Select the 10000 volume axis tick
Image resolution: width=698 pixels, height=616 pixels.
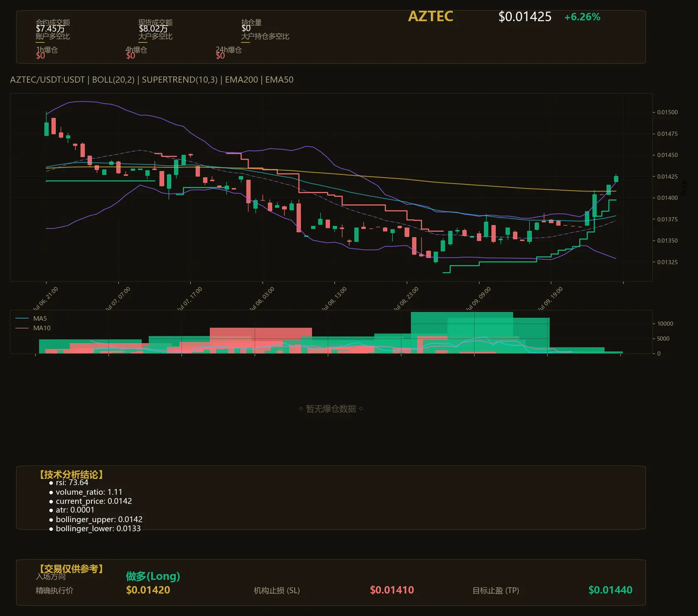tap(665, 324)
